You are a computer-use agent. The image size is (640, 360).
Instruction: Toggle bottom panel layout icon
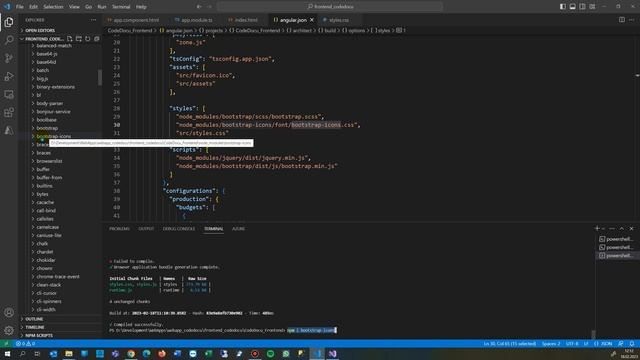pyautogui.click(x=573, y=7)
